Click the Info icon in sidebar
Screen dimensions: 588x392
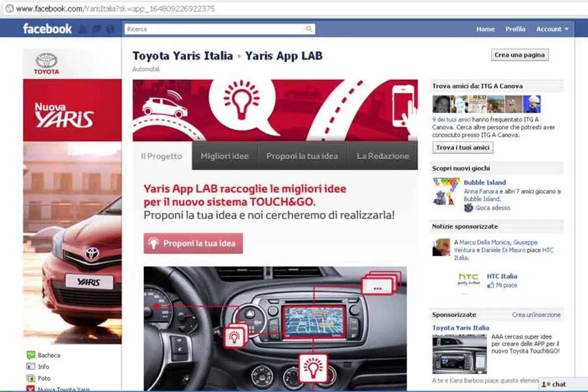pyautogui.click(x=30, y=367)
